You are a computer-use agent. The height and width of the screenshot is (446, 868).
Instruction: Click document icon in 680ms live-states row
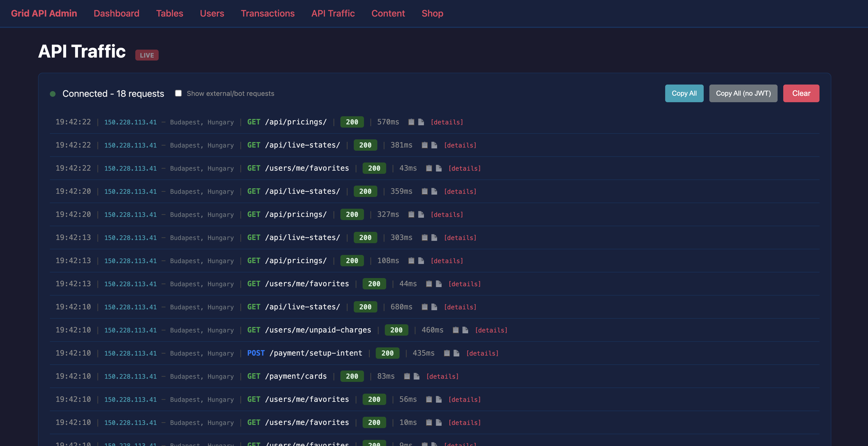pos(434,307)
